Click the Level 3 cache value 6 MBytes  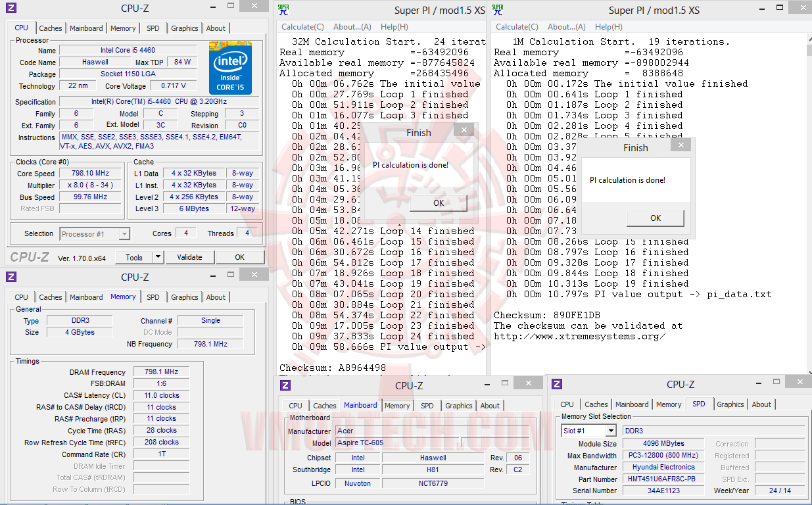194,208
